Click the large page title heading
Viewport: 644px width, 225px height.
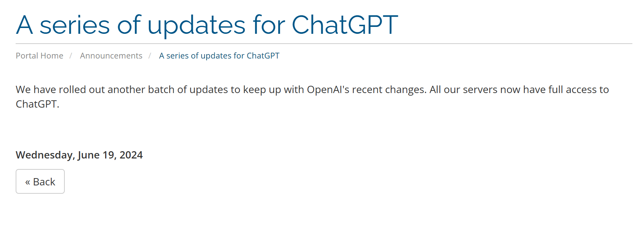pos(207,25)
